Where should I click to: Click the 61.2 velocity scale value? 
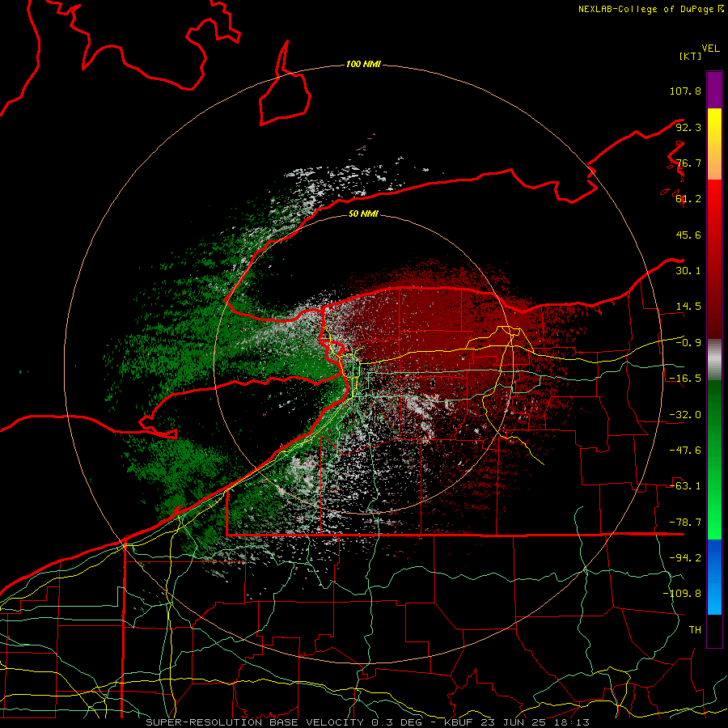coord(688,199)
